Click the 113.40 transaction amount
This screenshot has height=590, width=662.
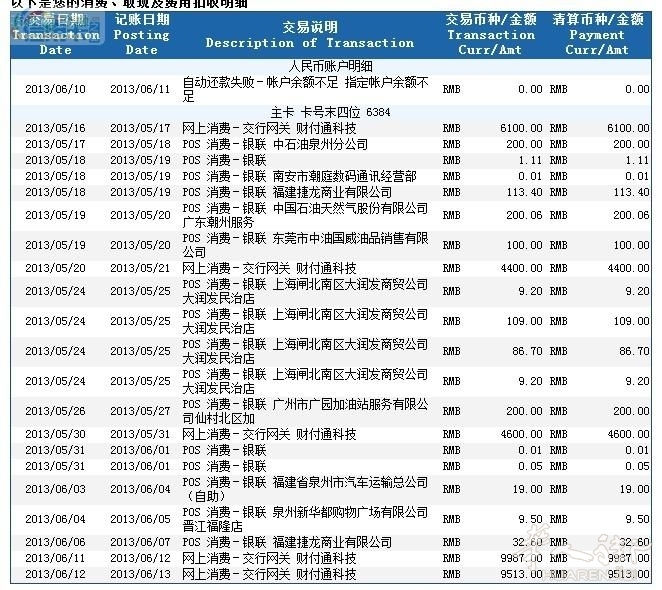click(524, 192)
